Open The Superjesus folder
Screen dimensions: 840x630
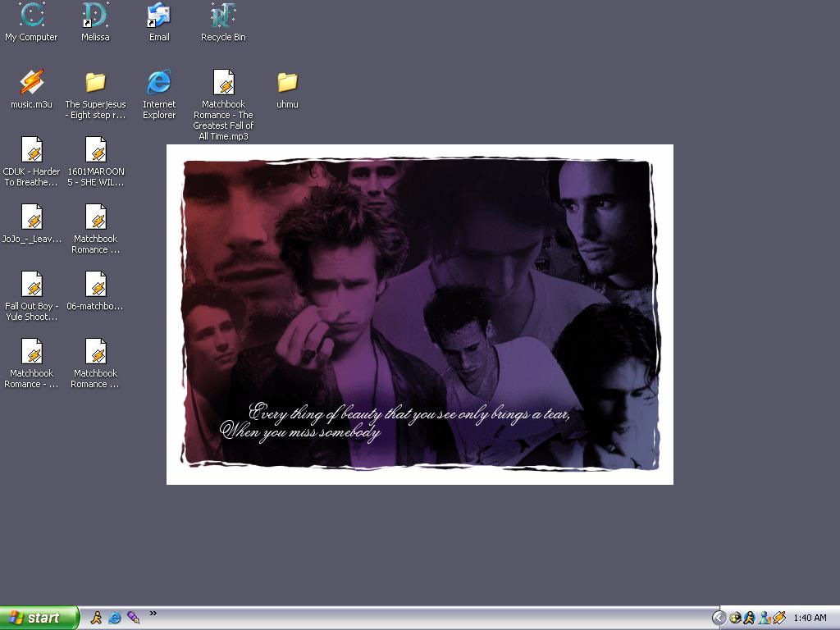click(x=95, y=83)
